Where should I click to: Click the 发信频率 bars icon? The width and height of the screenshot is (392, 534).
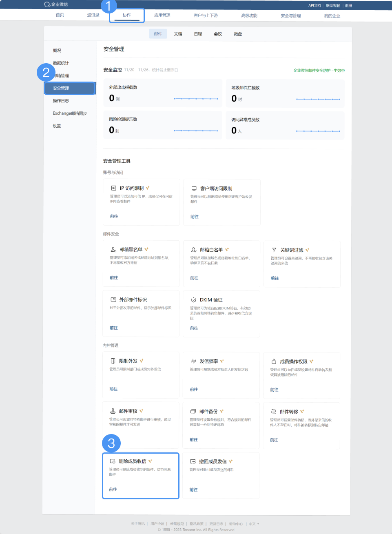point(193,361)
